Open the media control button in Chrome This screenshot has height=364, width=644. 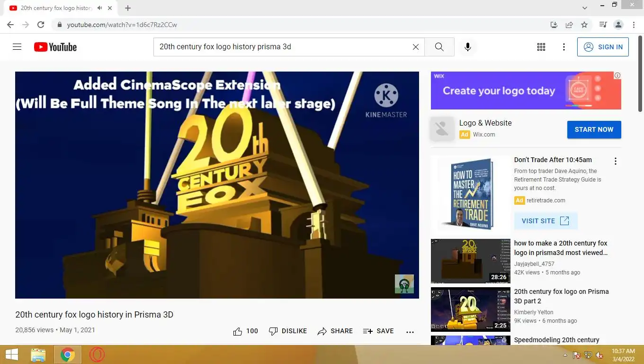603,25
